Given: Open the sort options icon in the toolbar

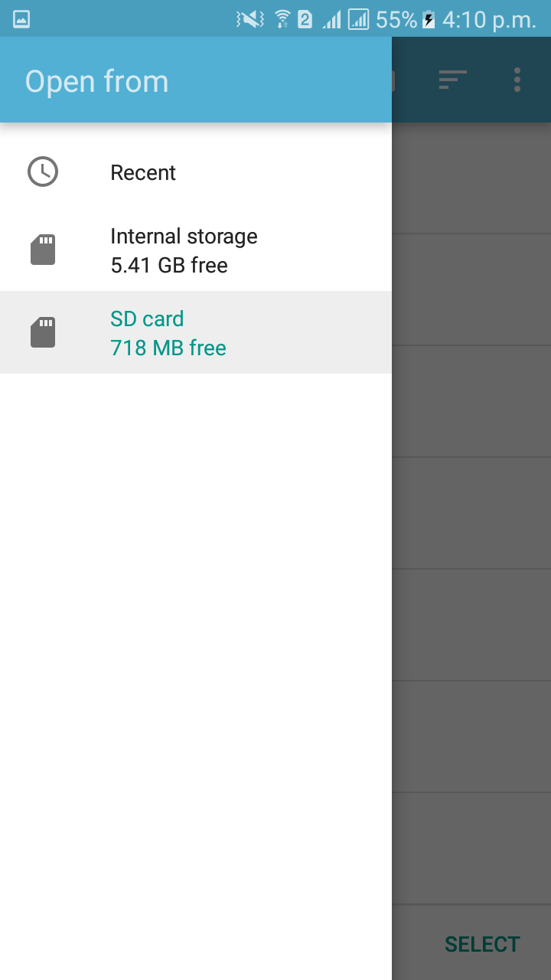Looking at the screenshot, I should tap(452, 79).
